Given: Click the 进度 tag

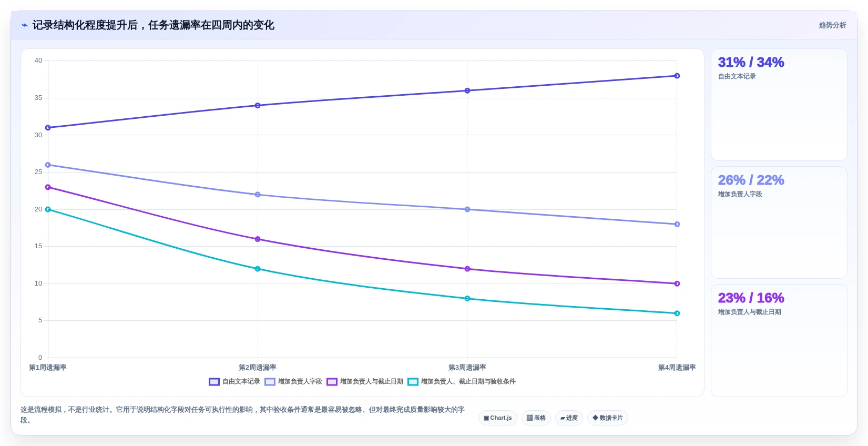Looking at the screenshot, I should pos(569,418).
